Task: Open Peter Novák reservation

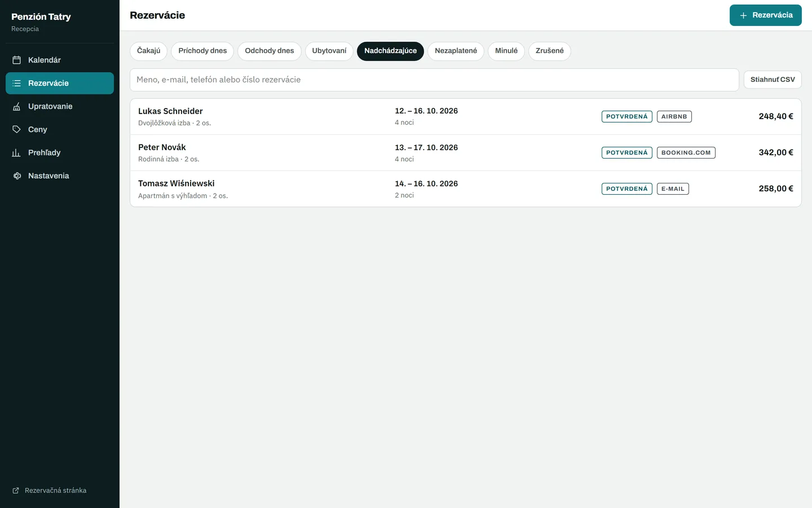Action: click(x=465, y=153)
